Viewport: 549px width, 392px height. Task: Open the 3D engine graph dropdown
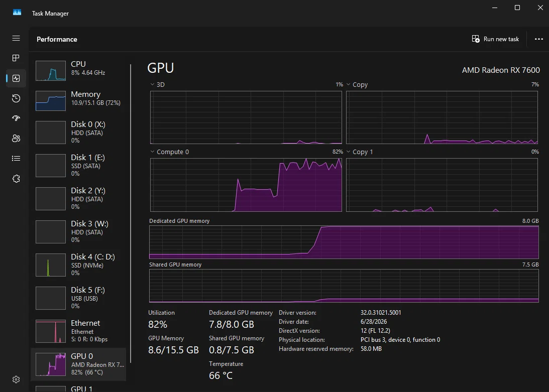[157, 84]
